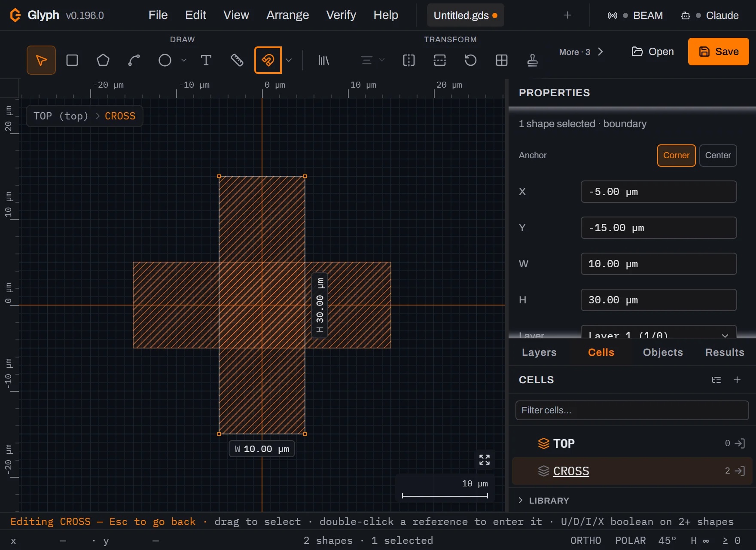This screenshot has height=550, width=756.
Task: Add a new cell with plus icon
Action: tap(737, 380)
